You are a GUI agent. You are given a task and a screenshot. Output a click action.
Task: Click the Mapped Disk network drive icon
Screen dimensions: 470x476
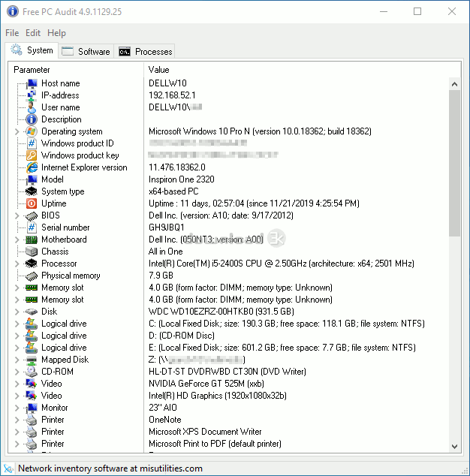32,360
